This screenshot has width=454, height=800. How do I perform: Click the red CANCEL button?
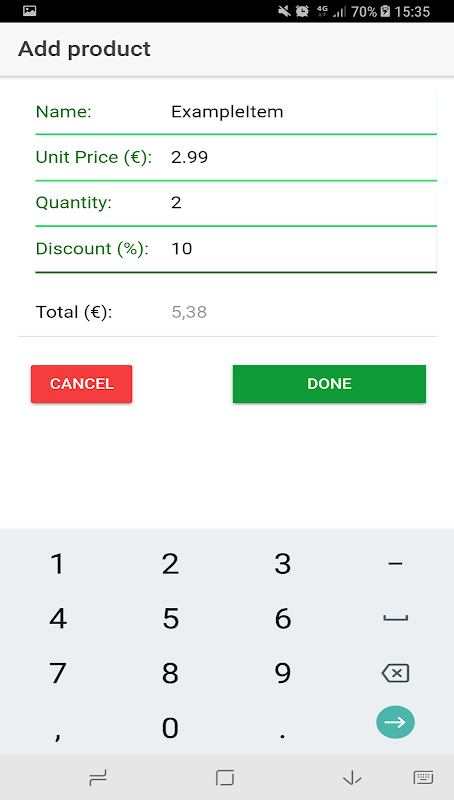[82, 384]
